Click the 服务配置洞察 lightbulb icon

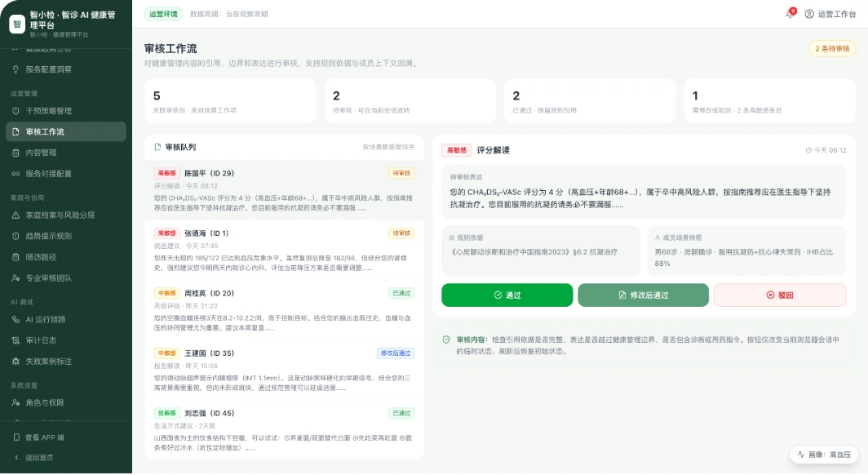tap(15, 69)
